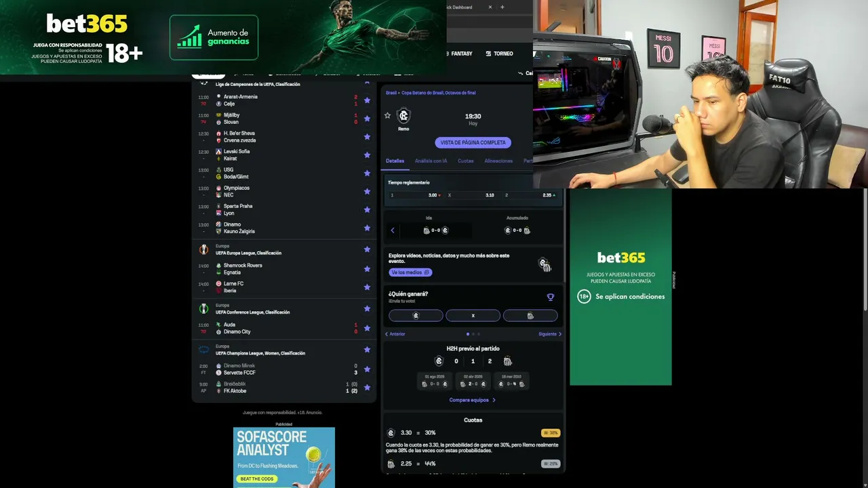Switch to the Análisis con IA tab
The height and width of the screenshot is (488, 868).
pos(431,161)
